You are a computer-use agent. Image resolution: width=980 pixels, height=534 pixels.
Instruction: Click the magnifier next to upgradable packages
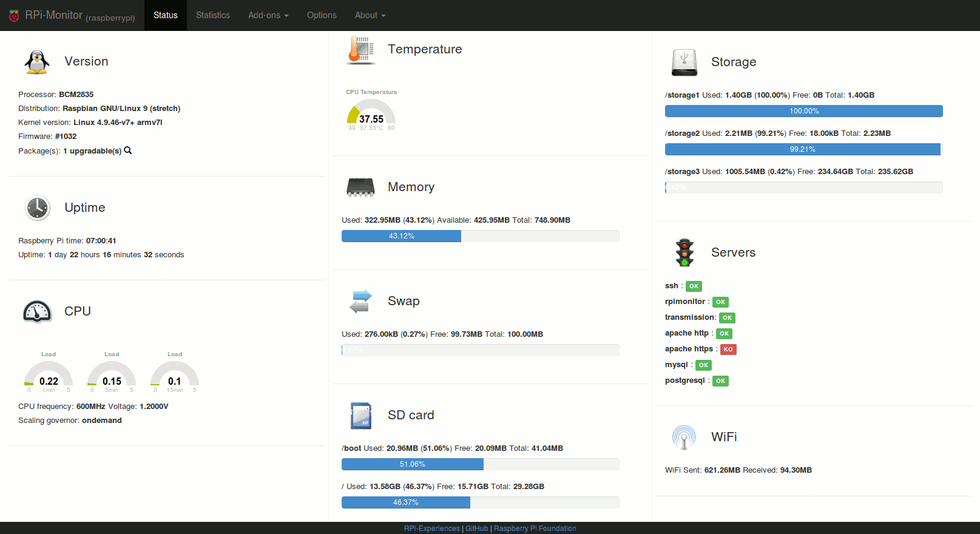[128, 150]
